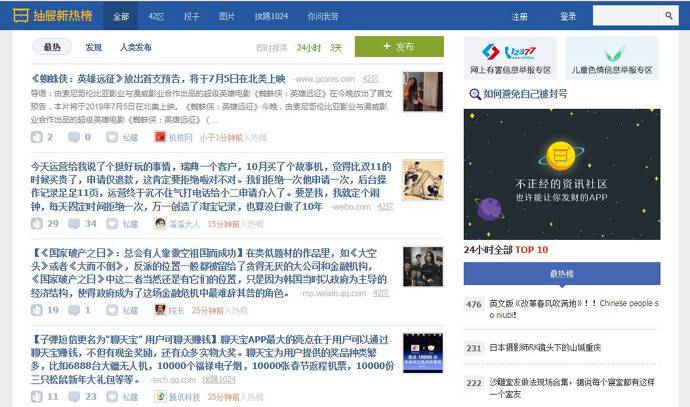
Task: Click the 私藏 icon on the 国家破产之日 post
Action: 115,310
